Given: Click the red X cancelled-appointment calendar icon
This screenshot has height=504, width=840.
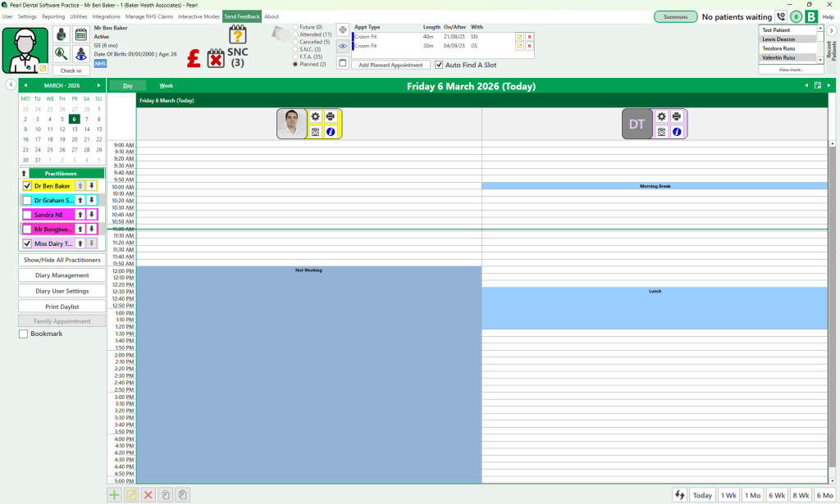Looking at the screenshot, I should click(215, 58).
